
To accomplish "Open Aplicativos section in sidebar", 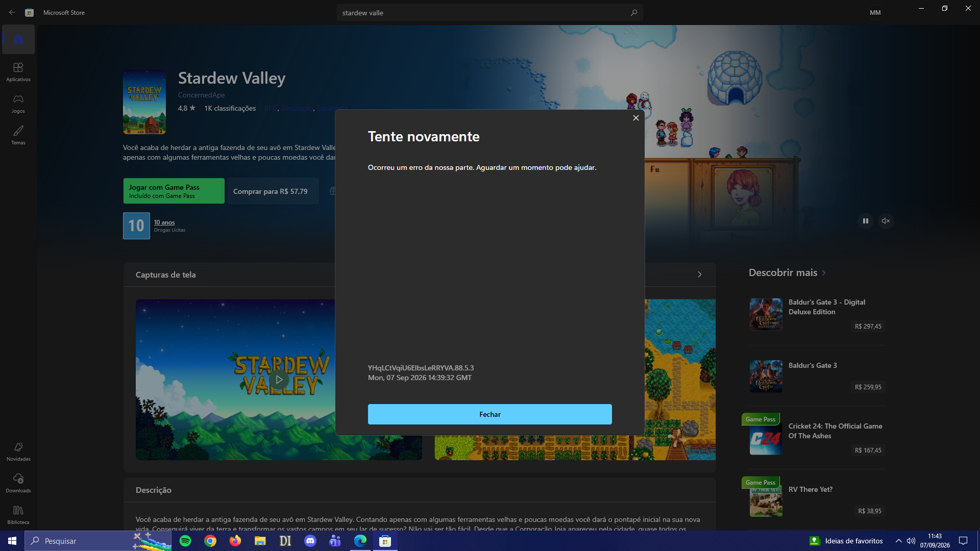I will (x=18, y=72).
